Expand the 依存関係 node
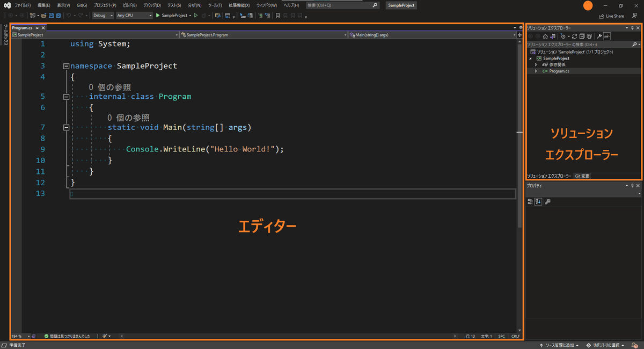The width and height of the screenshot is (644, 349). point(536,64)
